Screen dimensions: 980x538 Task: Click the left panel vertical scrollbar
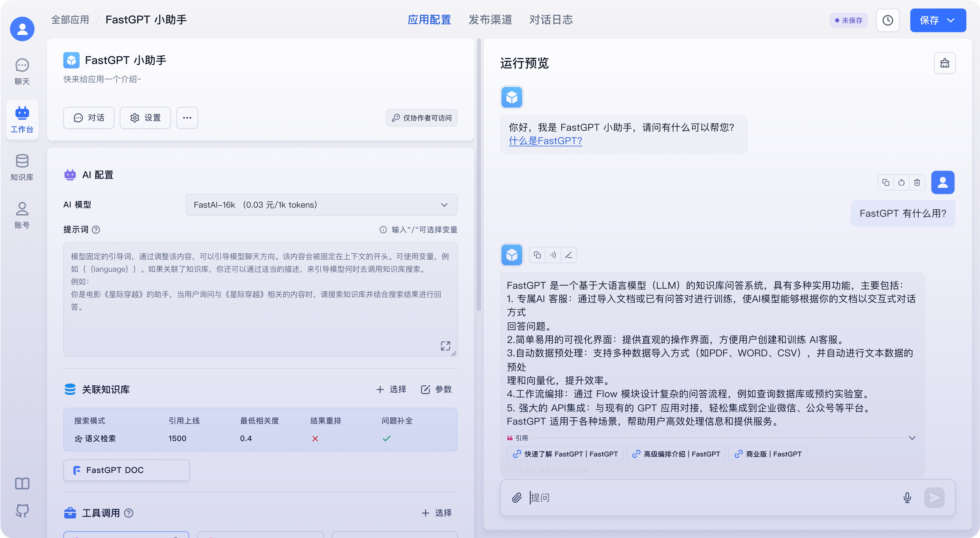point(479,175)
